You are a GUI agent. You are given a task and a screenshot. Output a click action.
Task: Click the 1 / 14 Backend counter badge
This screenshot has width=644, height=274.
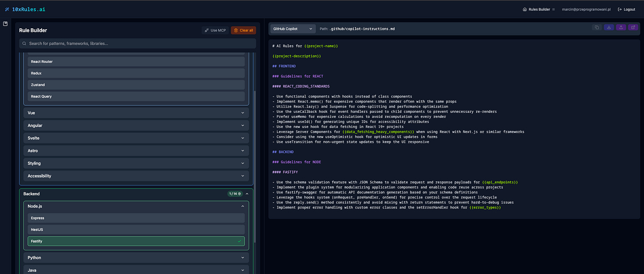click(x=234, y=194)
